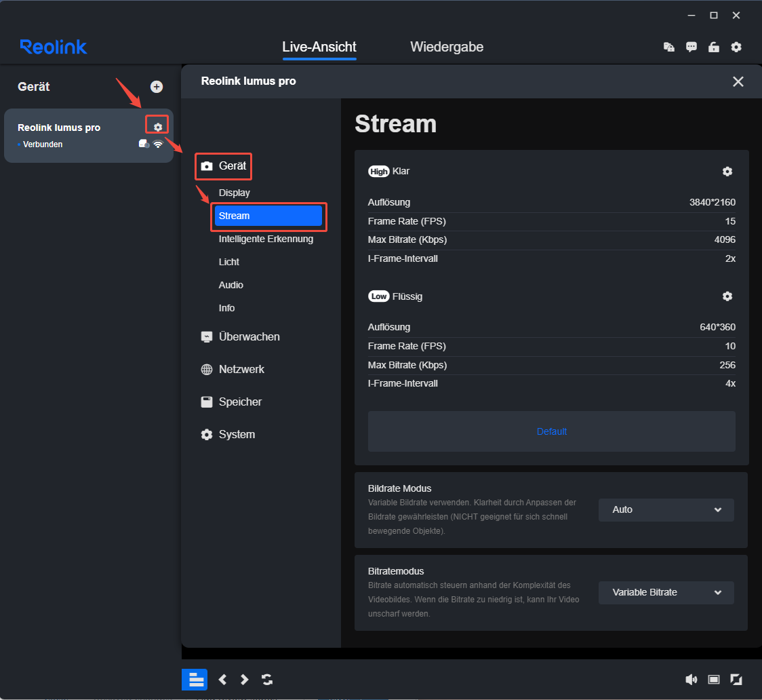Go to previous page arrow in bottom bar
The height and width of the screenshot is (700, 762).
click(222, 680)
